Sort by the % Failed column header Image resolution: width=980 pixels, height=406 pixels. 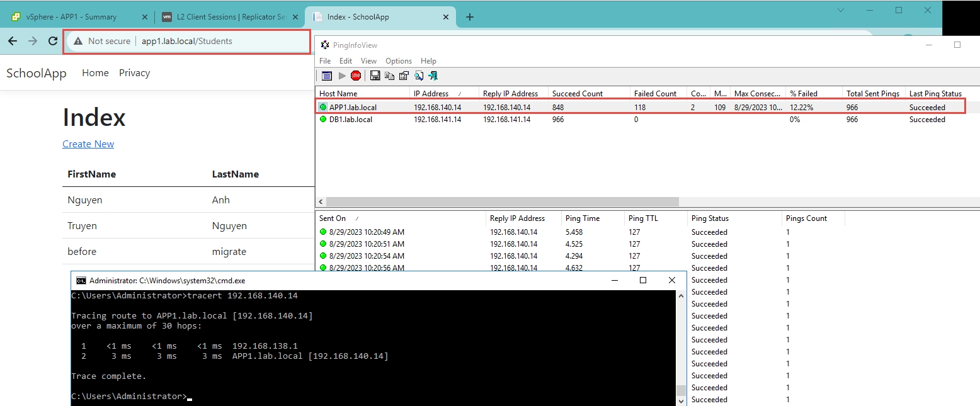tap(804, 94)
